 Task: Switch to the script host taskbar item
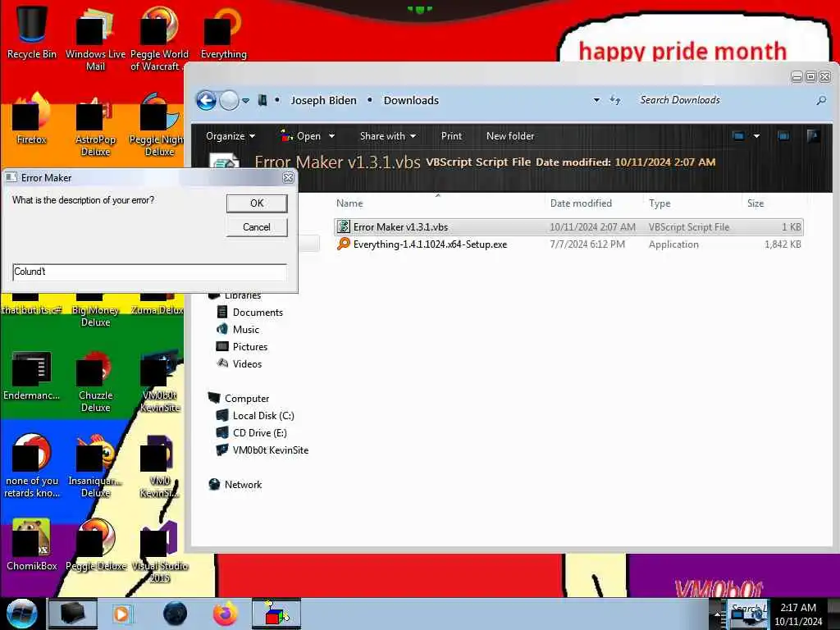276,614
